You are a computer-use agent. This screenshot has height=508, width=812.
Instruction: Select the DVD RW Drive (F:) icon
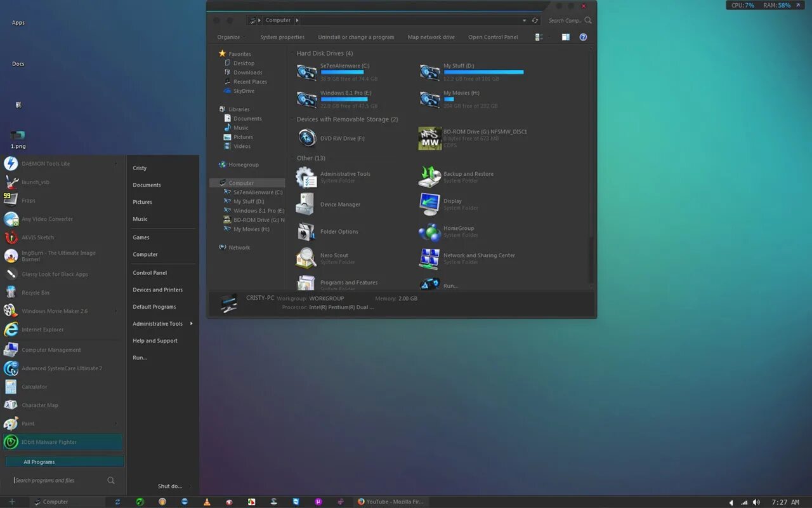coord(307,138)
